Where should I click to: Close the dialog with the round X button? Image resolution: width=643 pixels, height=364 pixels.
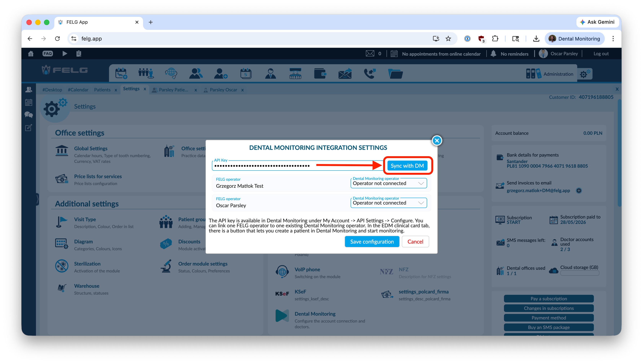437,141
